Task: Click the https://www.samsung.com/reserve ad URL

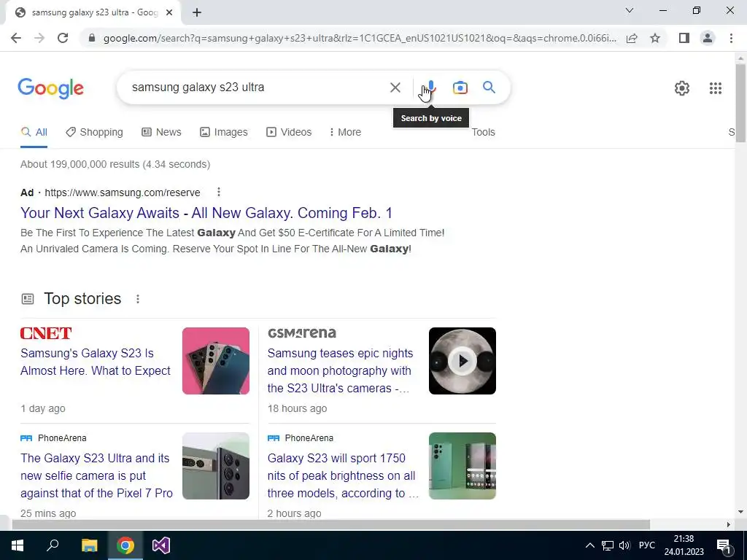Action: coord(123,192)
